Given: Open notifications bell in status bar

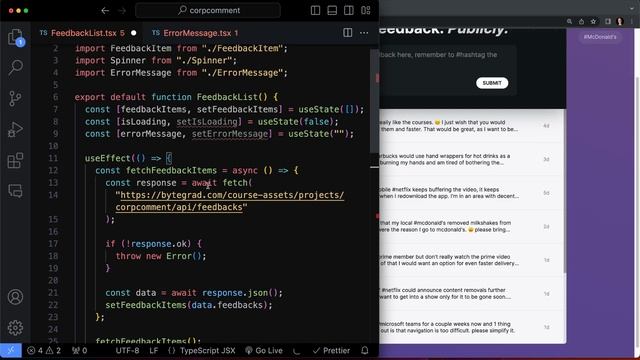Looking at the screenshot, I should pyautogui.click(x=364, y=350).
